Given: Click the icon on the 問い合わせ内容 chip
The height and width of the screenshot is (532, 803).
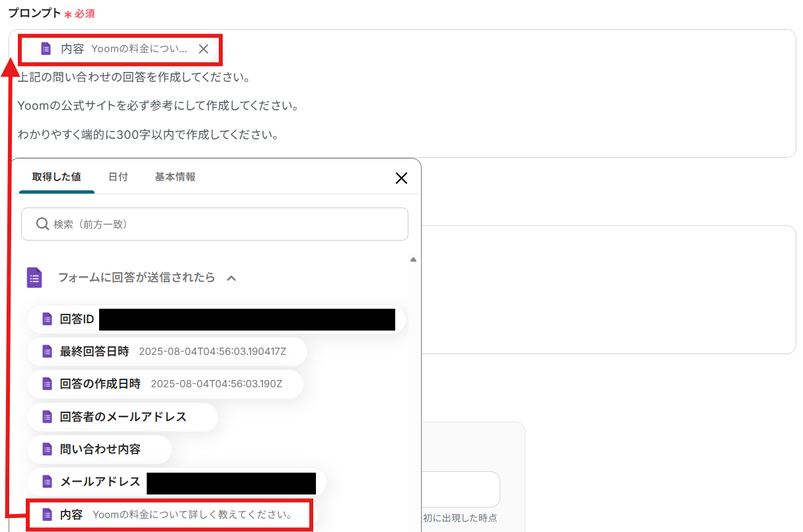Looking at the screenshot, I should [47, 449].
